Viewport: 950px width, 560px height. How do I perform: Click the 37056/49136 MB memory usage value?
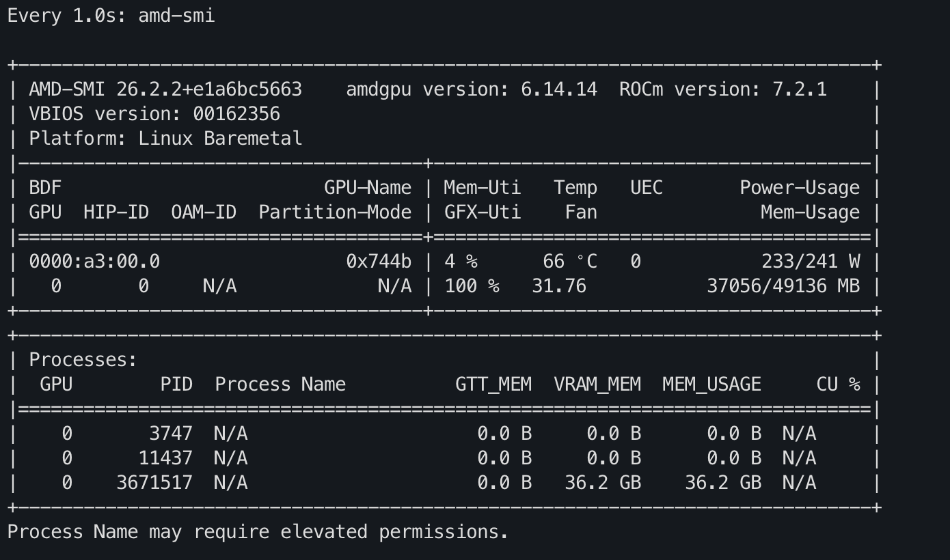point(783,286)
